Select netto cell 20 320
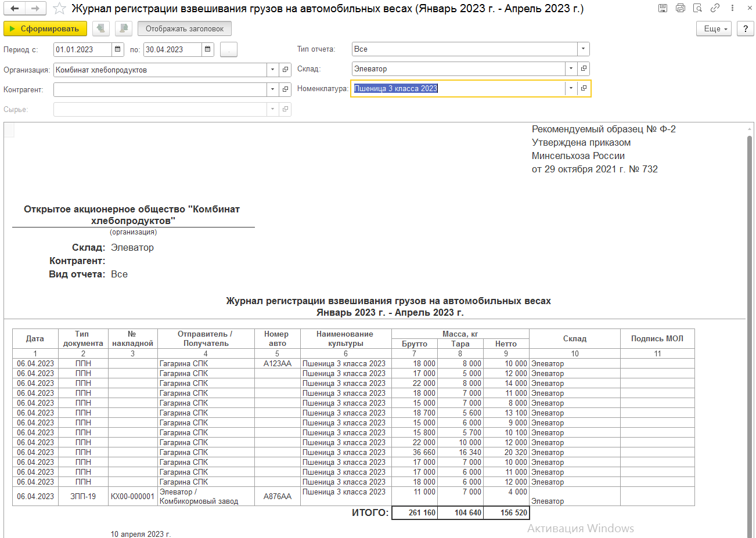 coord(506,452)
